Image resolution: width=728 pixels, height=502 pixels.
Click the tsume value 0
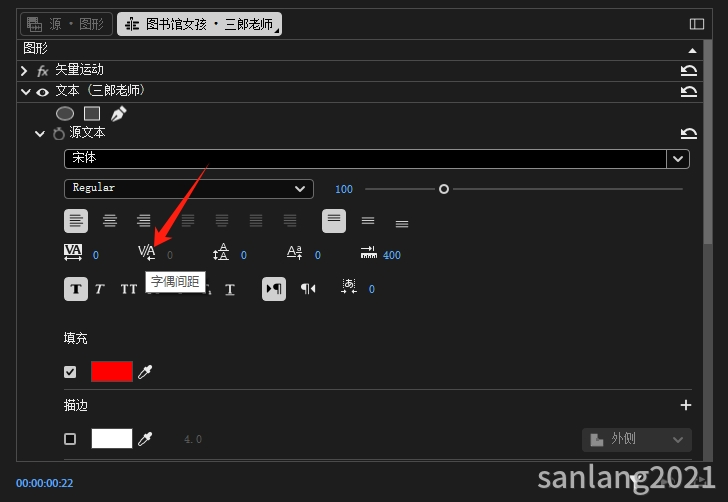click(371, 289)
